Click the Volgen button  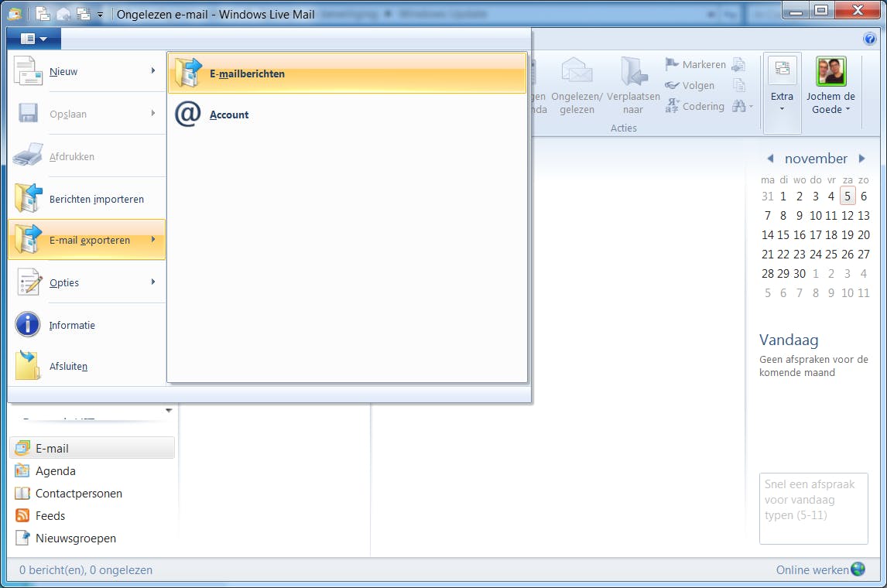tap(690, 85)
